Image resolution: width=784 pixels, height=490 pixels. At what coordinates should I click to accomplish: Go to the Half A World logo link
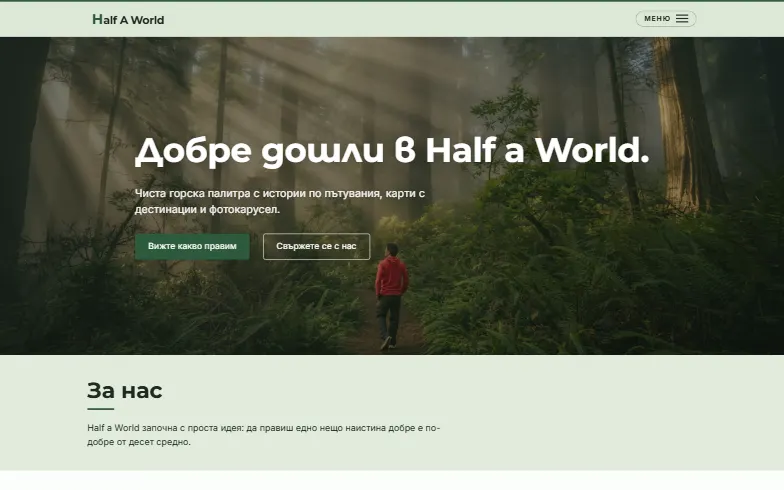click(x=128, y=20)
